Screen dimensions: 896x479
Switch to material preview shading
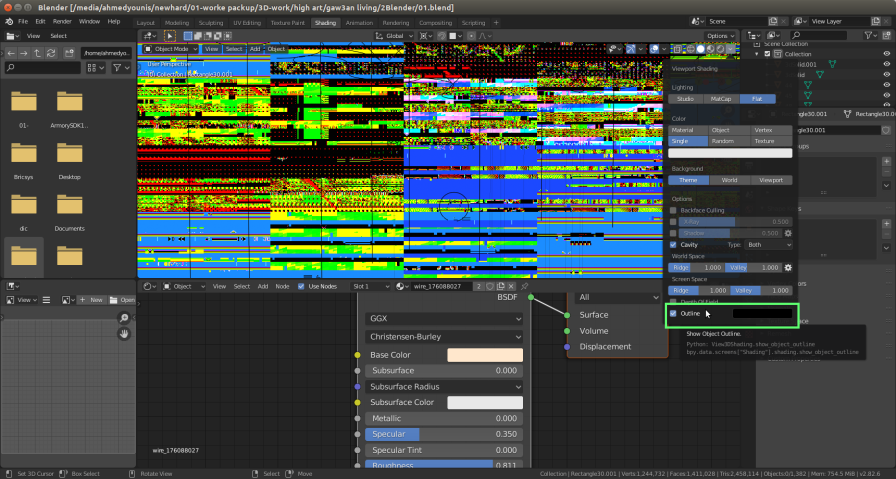[x=710, y=49]
